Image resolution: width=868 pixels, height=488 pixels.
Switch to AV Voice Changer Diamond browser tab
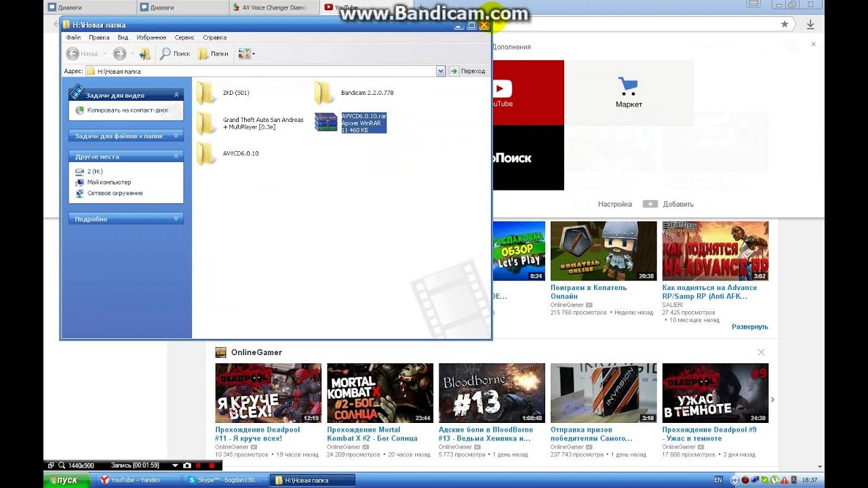pyautogui.click(x=274, y=7)
